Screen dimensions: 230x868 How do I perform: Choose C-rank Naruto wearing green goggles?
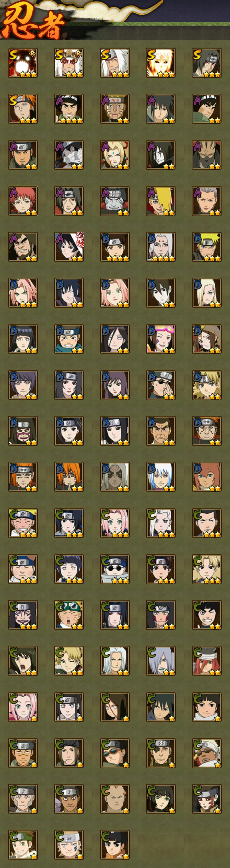(69, 615)
